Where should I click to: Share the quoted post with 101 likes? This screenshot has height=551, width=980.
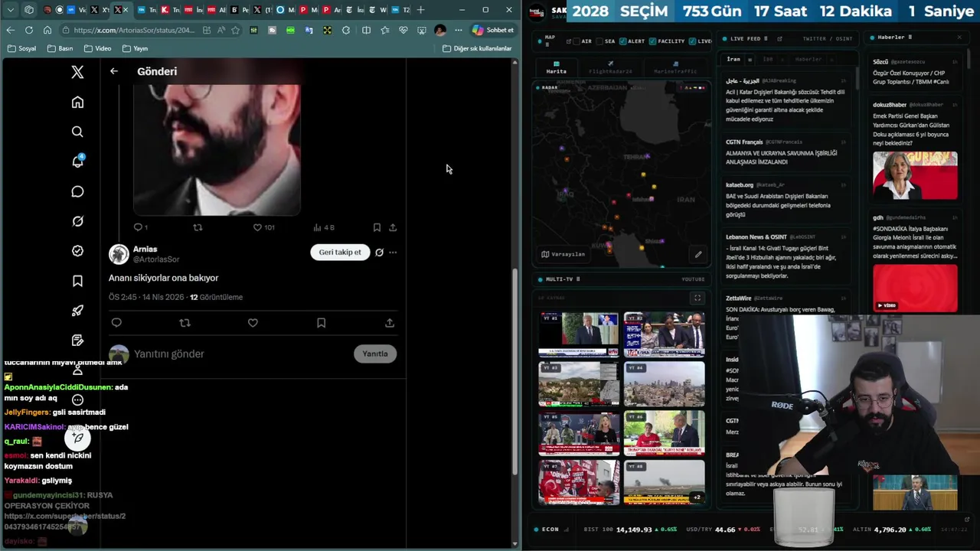393,227
